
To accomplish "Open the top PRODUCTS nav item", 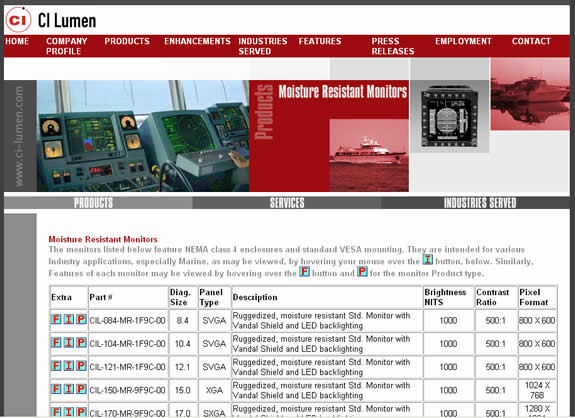I will tap(127, 41).
